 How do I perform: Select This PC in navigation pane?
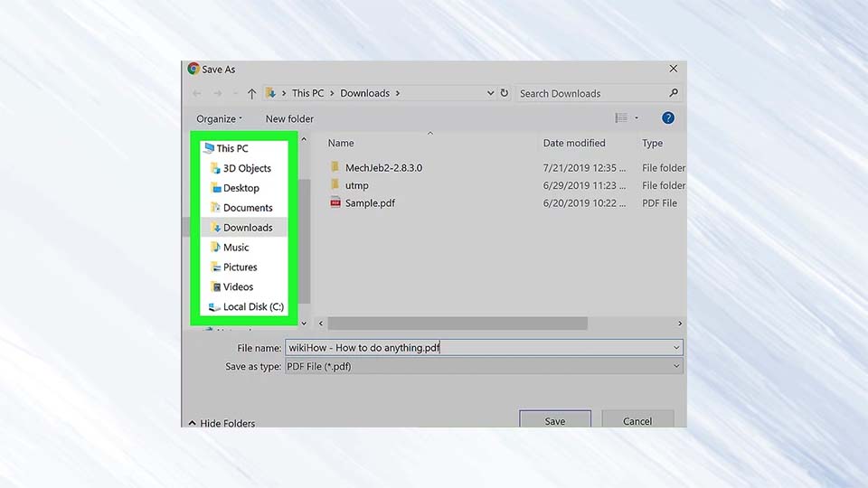[232, 148]
